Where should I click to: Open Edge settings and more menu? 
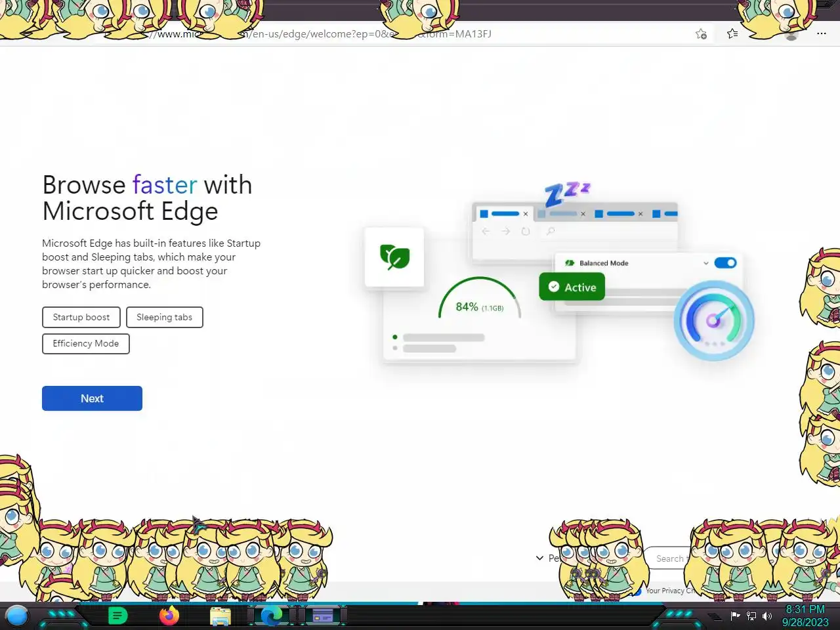(x=821, y=33)
